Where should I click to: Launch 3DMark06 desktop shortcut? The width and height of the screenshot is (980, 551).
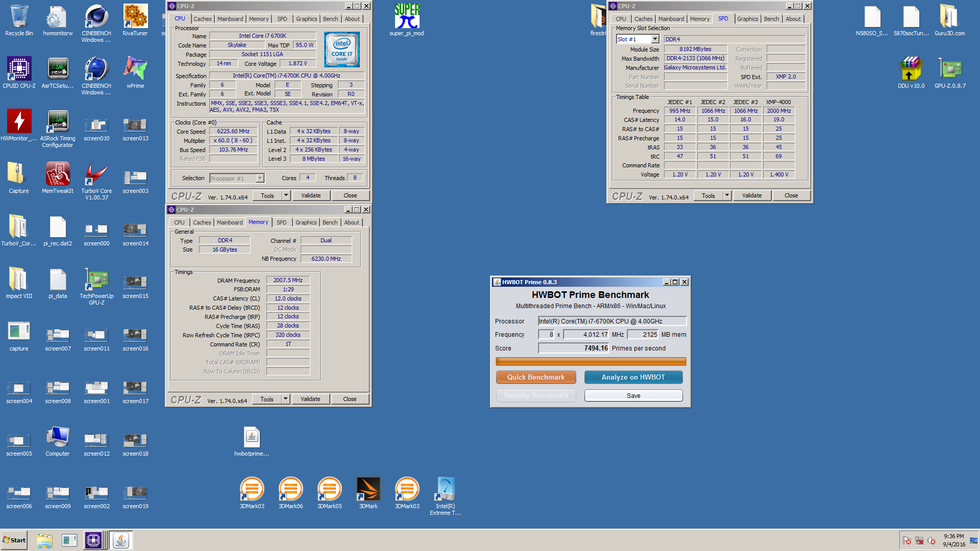(x=290, y=493)
